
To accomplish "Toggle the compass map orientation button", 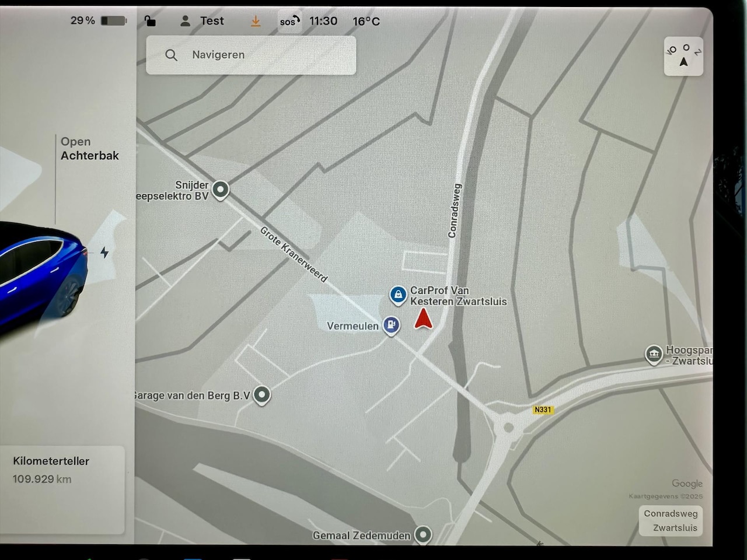I will (683, 57).
